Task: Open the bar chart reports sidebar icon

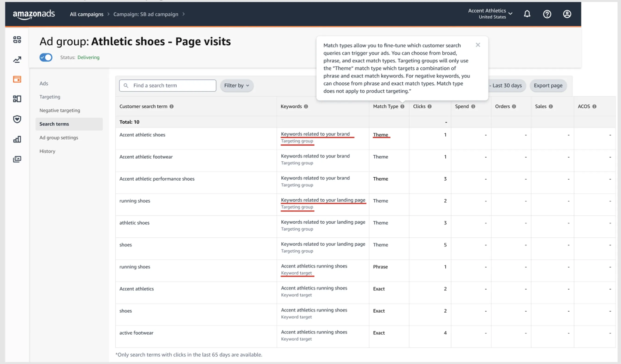Action: coord(17,139)
